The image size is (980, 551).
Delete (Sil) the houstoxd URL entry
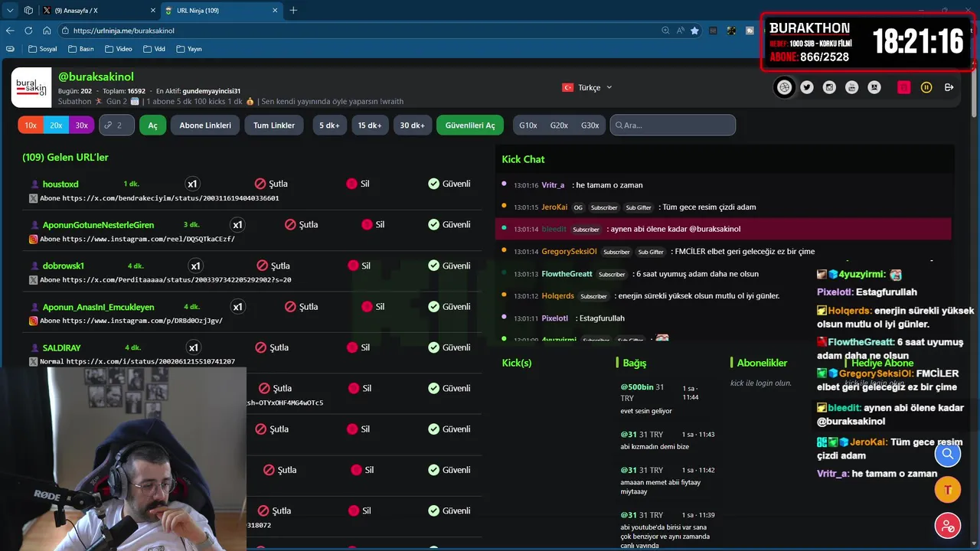(x=358, y=184)
